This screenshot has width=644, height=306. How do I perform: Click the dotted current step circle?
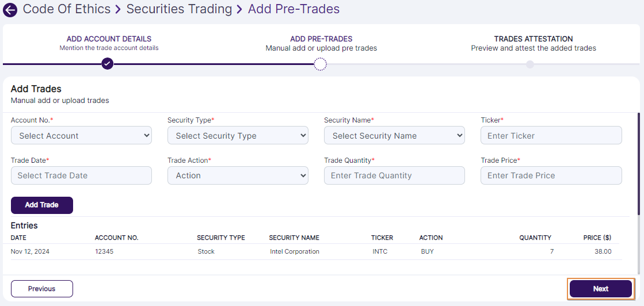[x=321, y=64]
